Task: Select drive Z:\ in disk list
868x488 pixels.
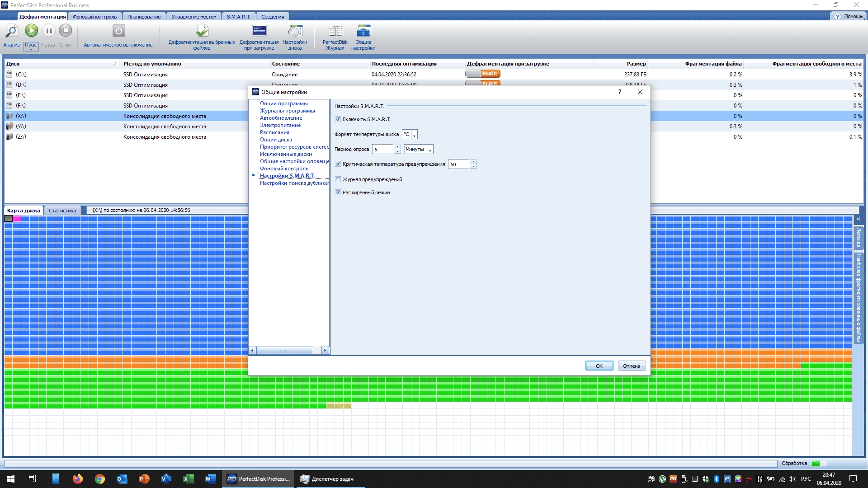Action: 21,137
